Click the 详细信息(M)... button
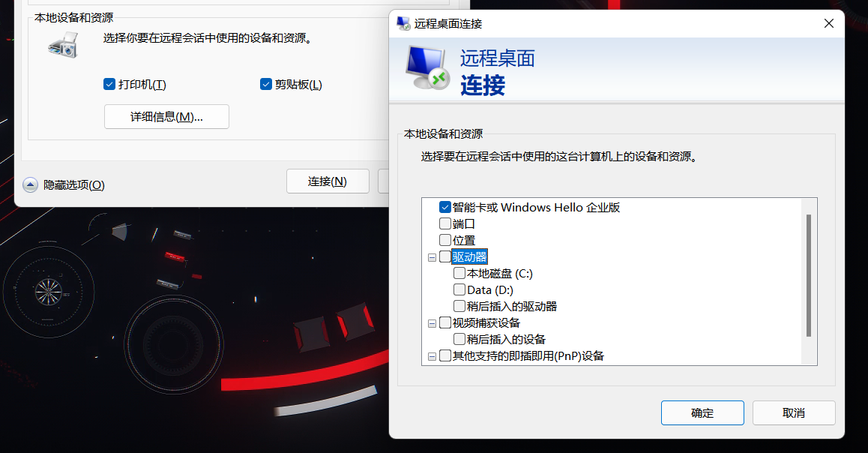Viewport: 868px width, 453px height. pos(166,117)
